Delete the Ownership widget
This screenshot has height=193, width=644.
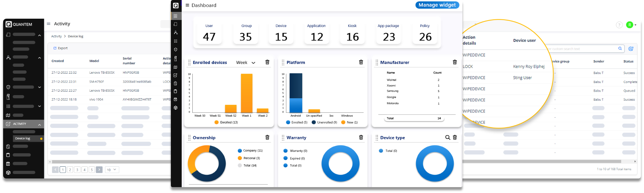pyautogui.click(x=267, y=138)
